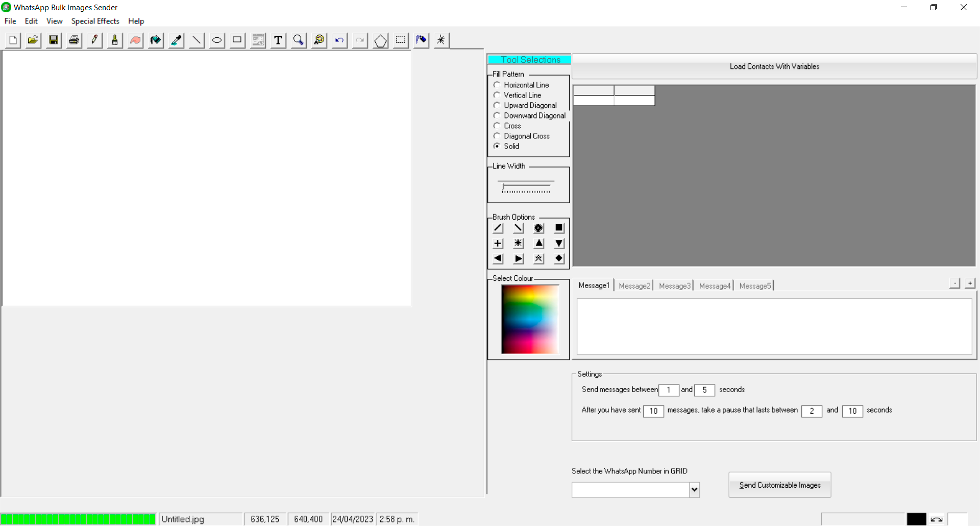Select the Text tool with T icon

(x=278, y=40)
